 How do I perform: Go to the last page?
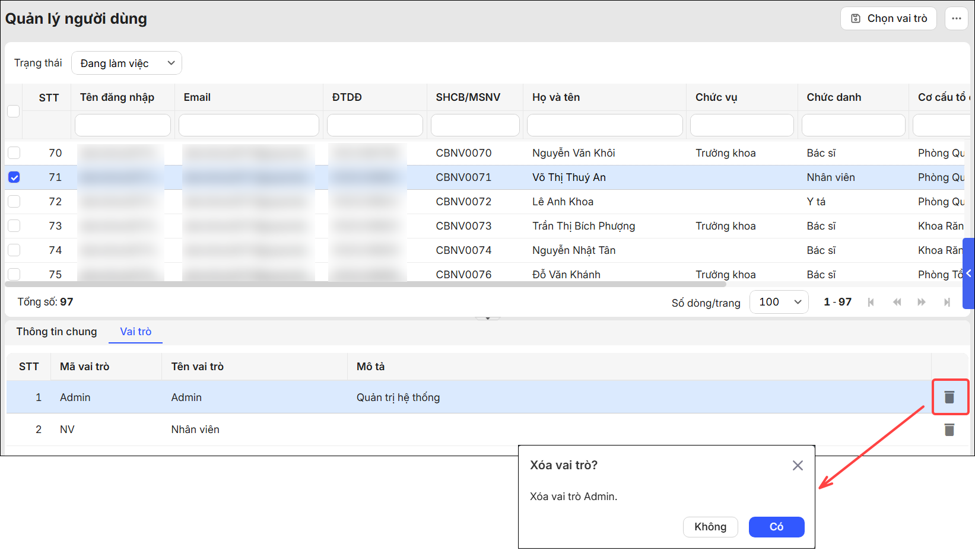coord(947,302)
